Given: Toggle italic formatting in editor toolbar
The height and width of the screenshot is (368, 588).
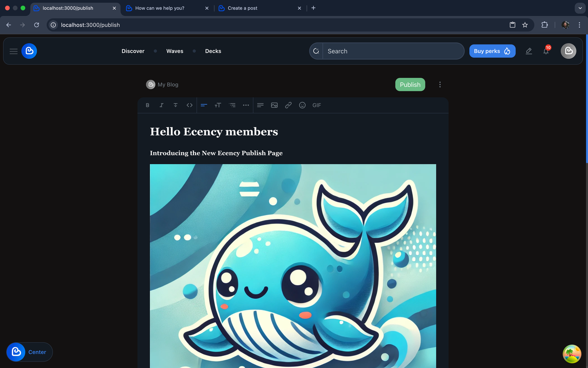Looking at the screenshot, I should click(x=161, y=105).
